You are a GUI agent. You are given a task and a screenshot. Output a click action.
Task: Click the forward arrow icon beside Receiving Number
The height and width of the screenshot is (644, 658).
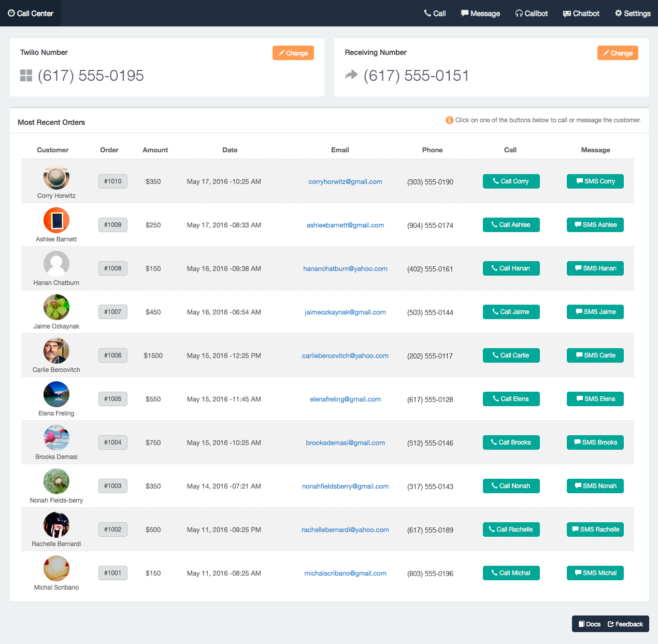click(351, 75)
